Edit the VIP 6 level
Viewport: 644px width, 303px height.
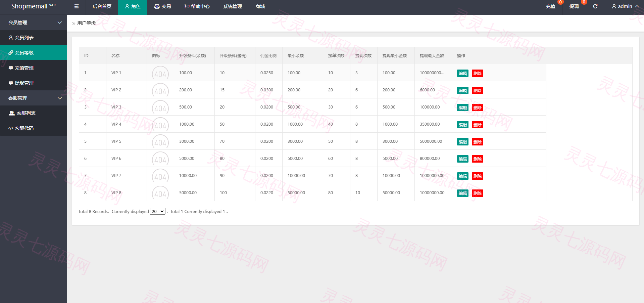click(x=463, y=159)
